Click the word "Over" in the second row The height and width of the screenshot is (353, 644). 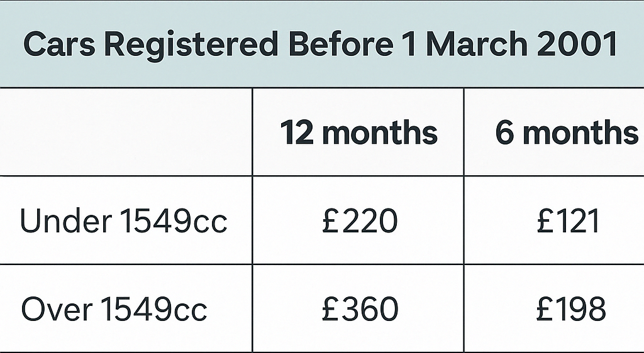tap(57, 310)
